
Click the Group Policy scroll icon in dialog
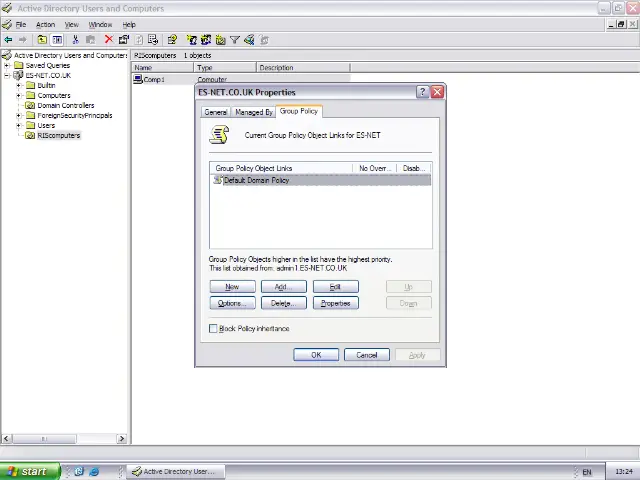click(x=219, y=135)
